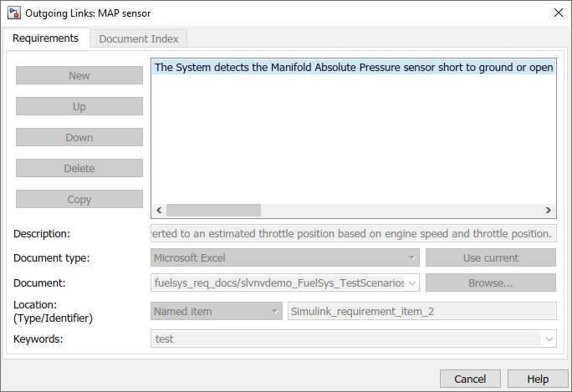The width and height of the screenshot is (572, 392).
Task: Click the New button
Action: pos(79,75)
